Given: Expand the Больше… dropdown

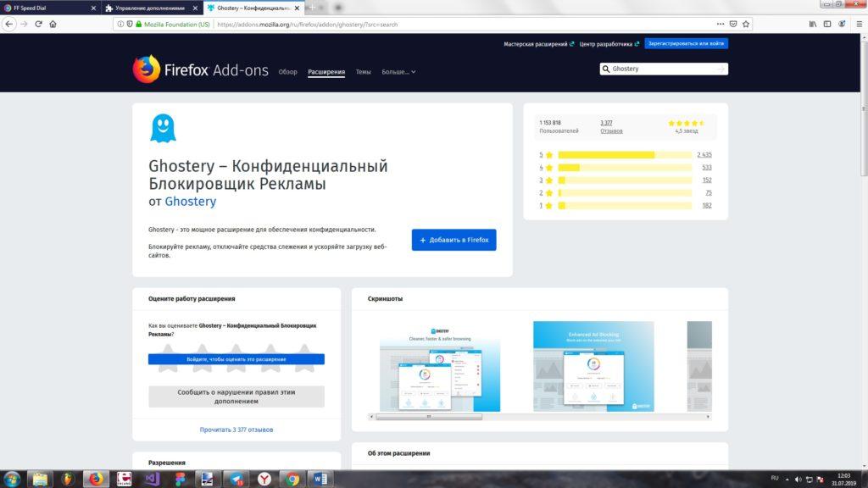Looking at the screenshot, I should (x=398, y=72).
